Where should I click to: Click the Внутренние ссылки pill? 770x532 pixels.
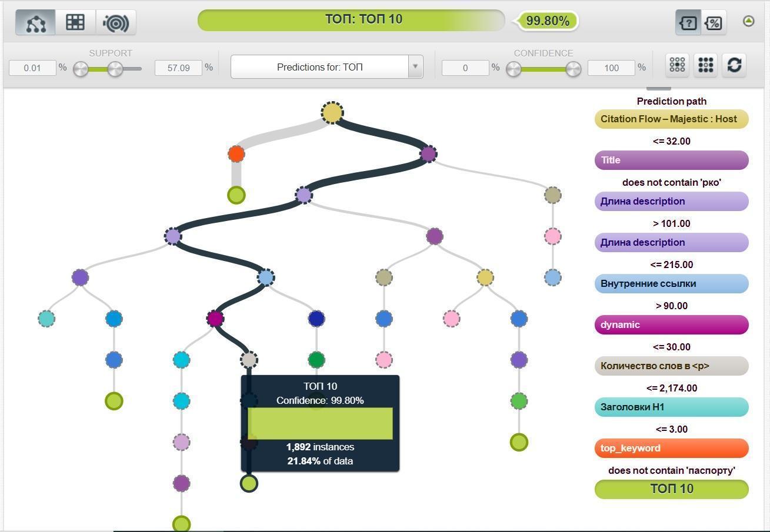point(671,283)
